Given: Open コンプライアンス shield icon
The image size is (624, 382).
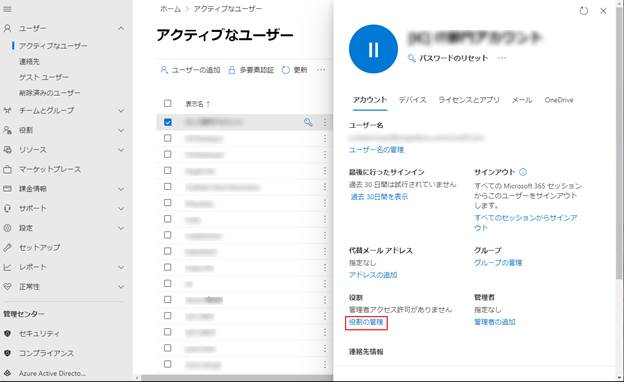Looking at the screenshot, I should (x=7, y=353).
